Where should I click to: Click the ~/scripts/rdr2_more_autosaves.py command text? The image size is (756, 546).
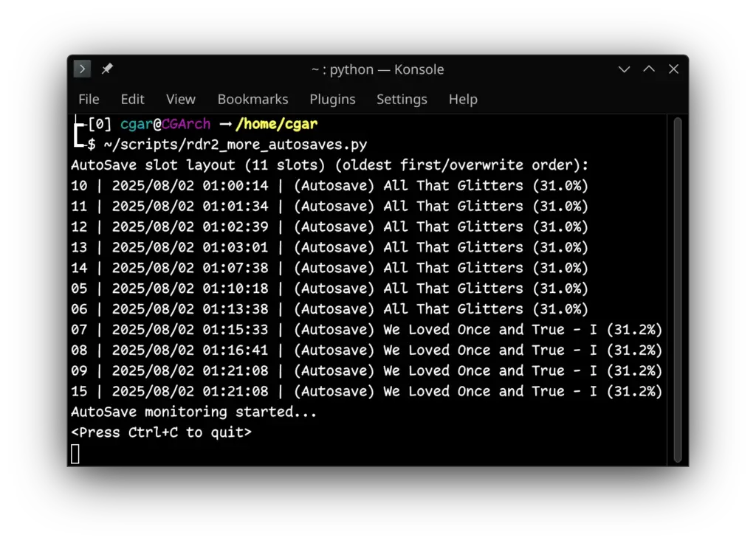pos(235,145)
